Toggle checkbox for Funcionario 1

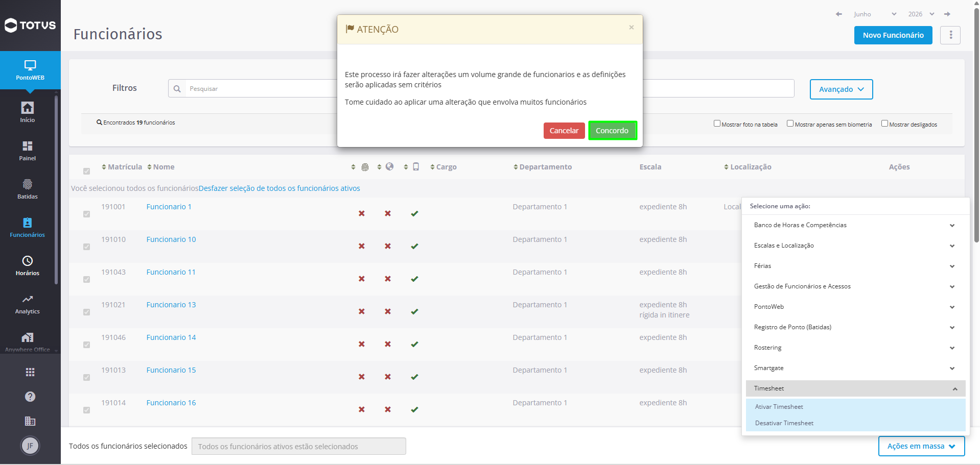(87, 214)
